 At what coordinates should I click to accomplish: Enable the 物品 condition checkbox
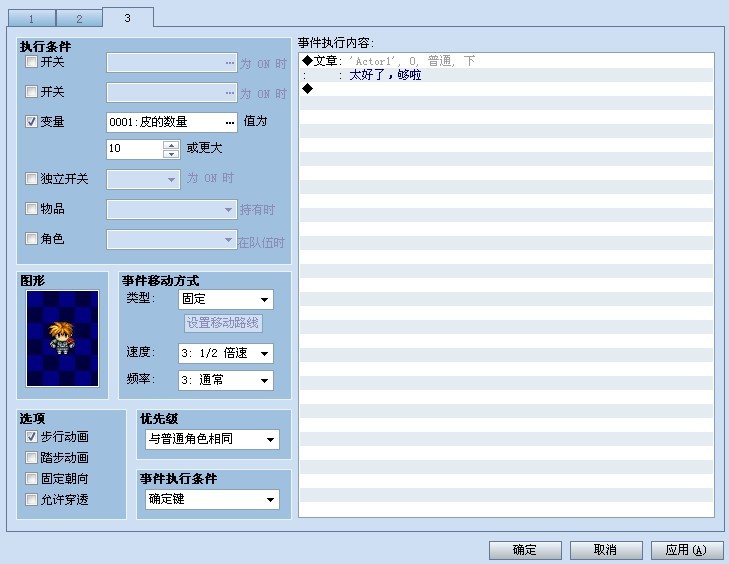click(31, 209)
